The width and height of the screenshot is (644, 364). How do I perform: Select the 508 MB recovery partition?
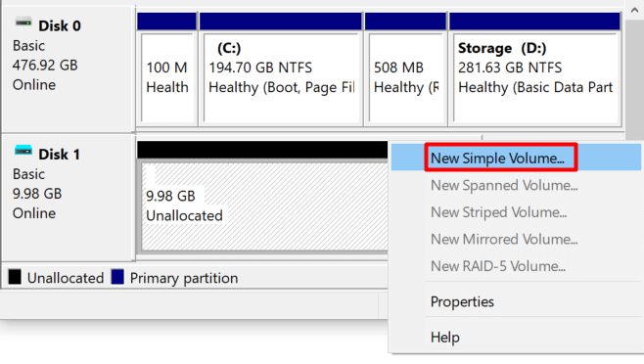point(406,69)
